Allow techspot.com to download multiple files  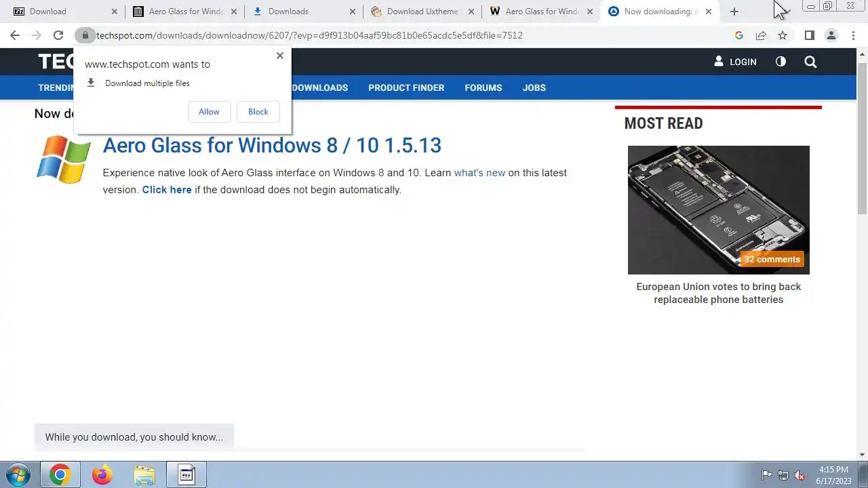point(209,112)
